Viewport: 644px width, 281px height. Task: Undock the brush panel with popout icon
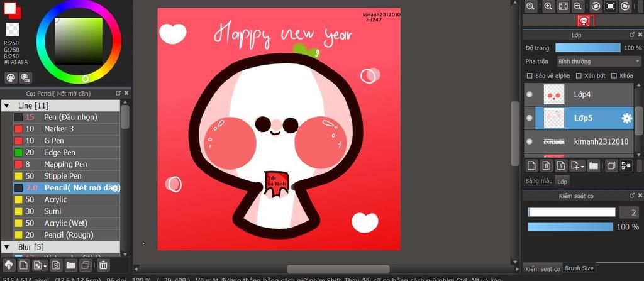click(x=118, y=93)
